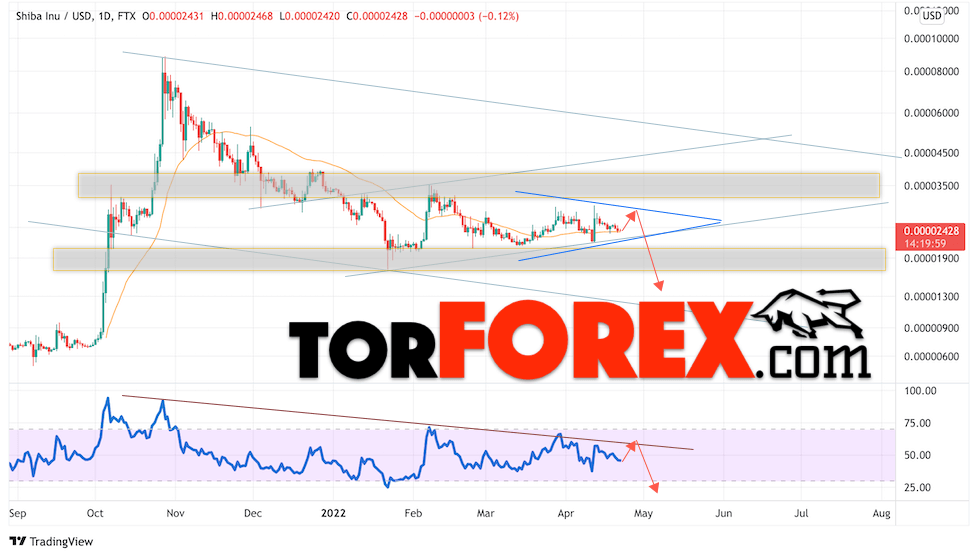The width and height of the screenshot is (978, 557).
Task: Click the open price value O0.00002431
Action: pyautogui.click(x=173, y=16)
